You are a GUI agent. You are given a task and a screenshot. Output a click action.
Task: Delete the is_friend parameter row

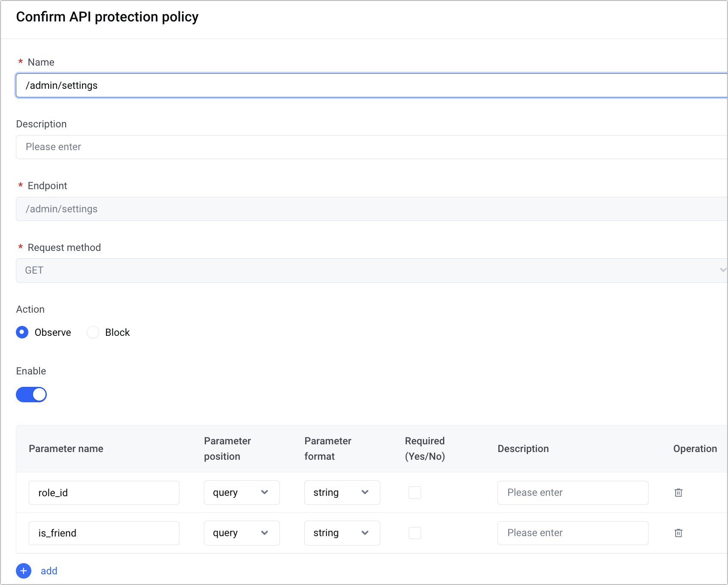pyautogui.click(x=678, y=533)
